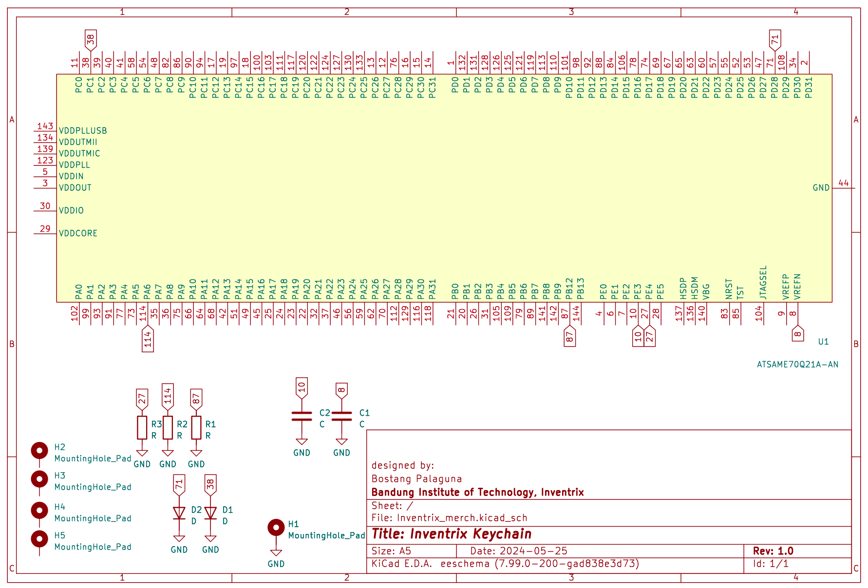The height and width of the screenshot is (588, 868).
Task: Click the Date: 2024-05-25 field
Action: pos(519,551)
